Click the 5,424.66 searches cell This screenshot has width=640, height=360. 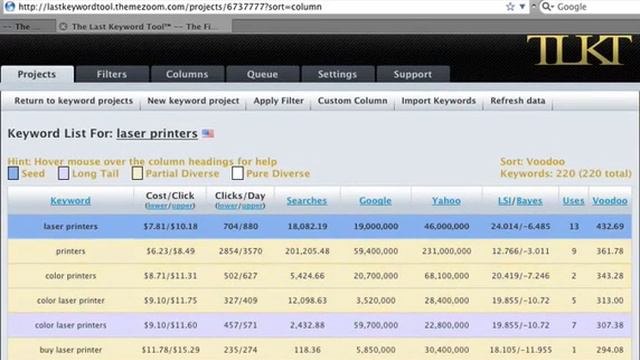(307, 276)
